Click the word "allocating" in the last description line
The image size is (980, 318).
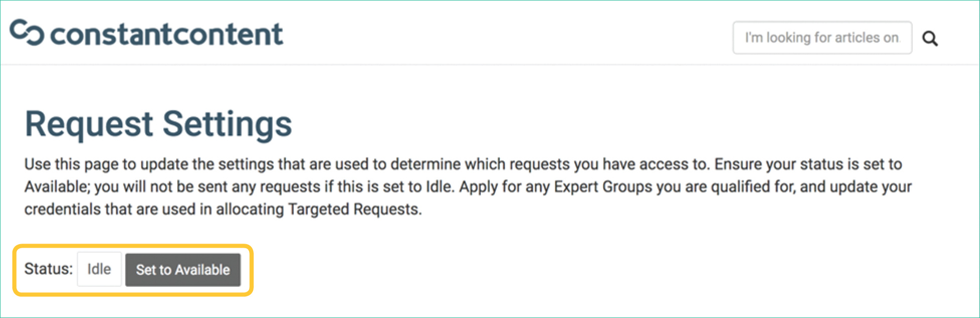[250, 209]
